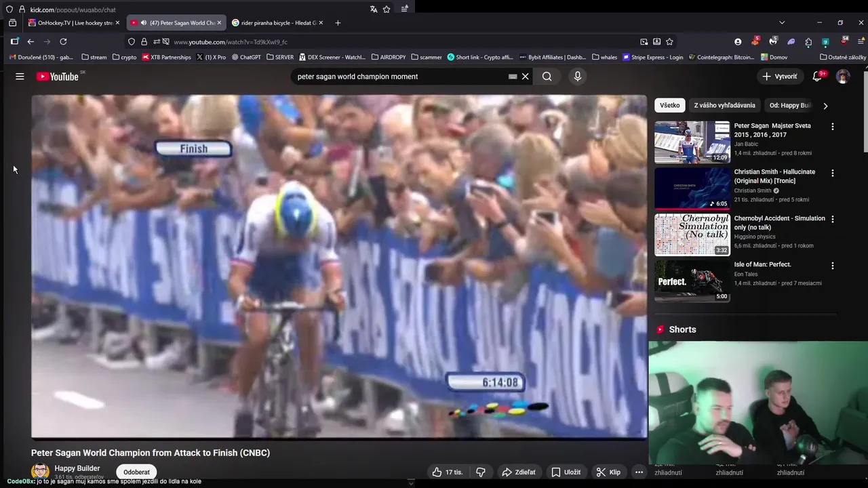Dislike the video with thumbs down
Viewport: 868px width, 488px height.
pyautogui.click(x=481, y=472)
